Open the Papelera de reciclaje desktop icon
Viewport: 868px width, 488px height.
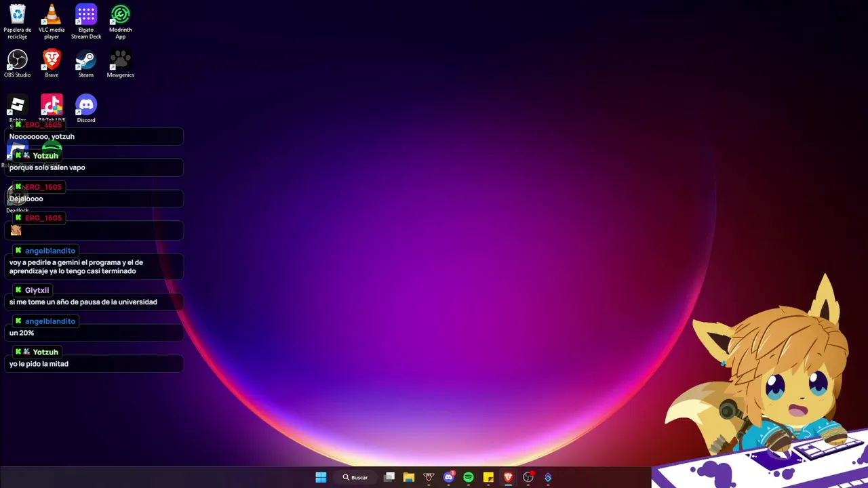[17, 22]
